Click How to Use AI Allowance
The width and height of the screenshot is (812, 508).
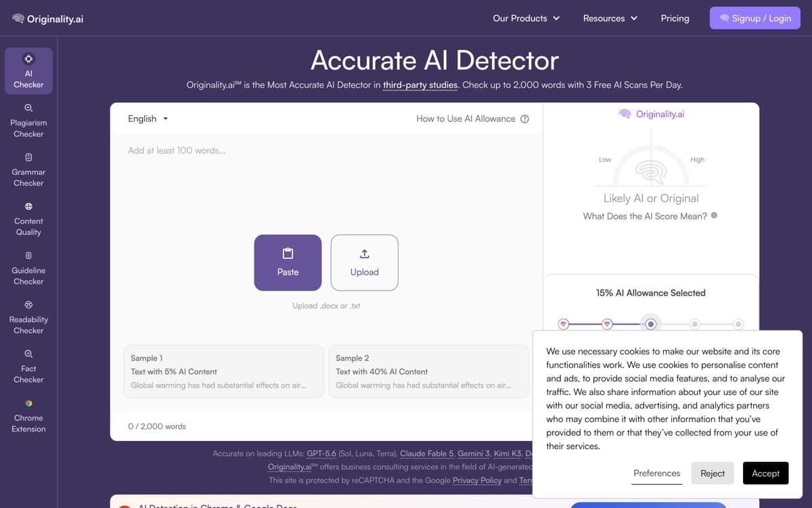click(x=466, y=119)
